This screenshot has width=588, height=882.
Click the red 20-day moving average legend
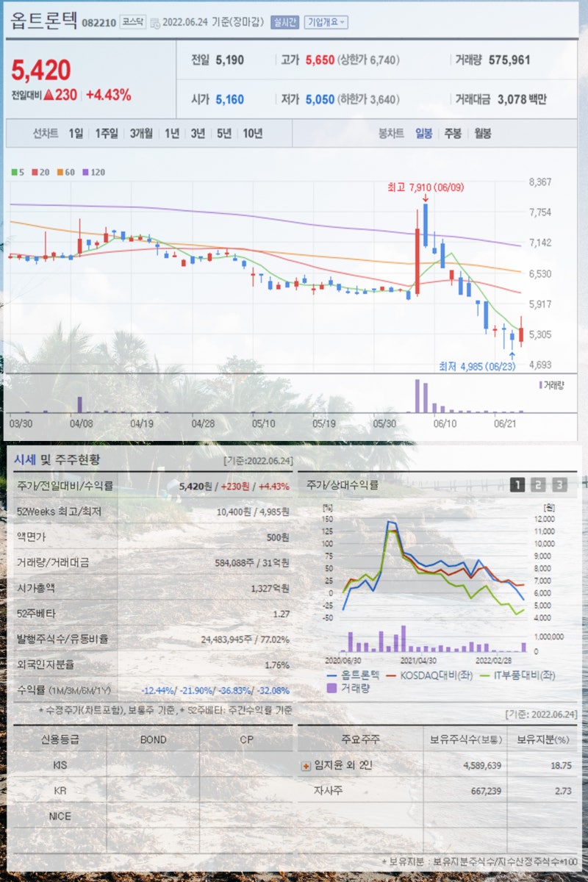point(40,172)
